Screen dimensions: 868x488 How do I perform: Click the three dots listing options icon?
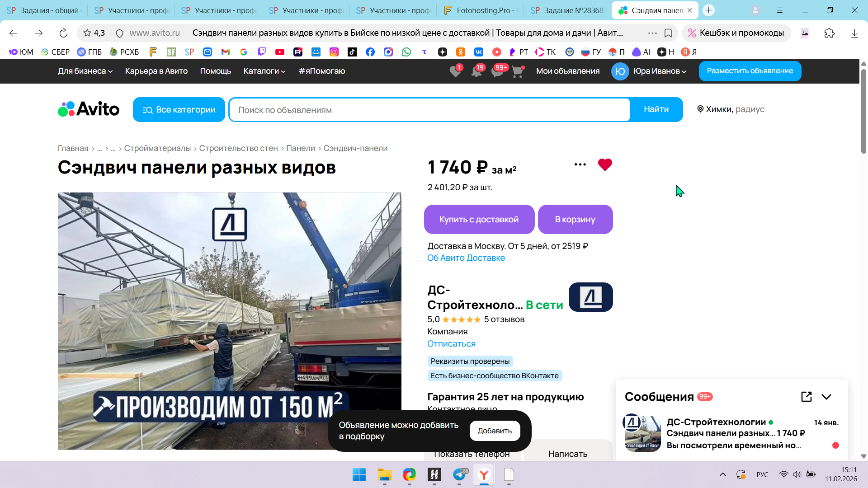580,164
